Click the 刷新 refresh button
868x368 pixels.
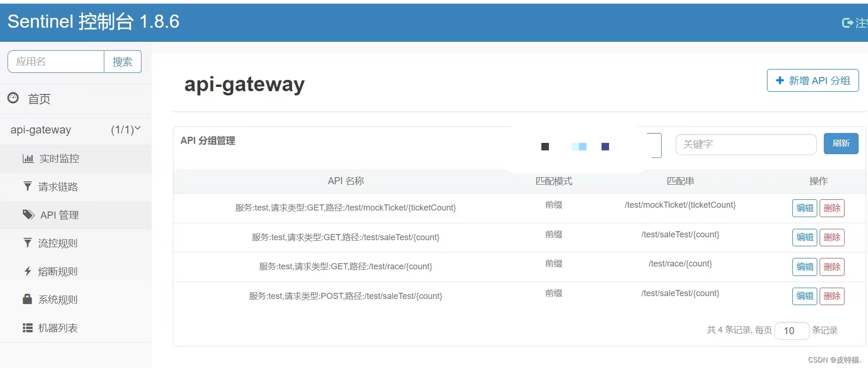coord(841,143)
